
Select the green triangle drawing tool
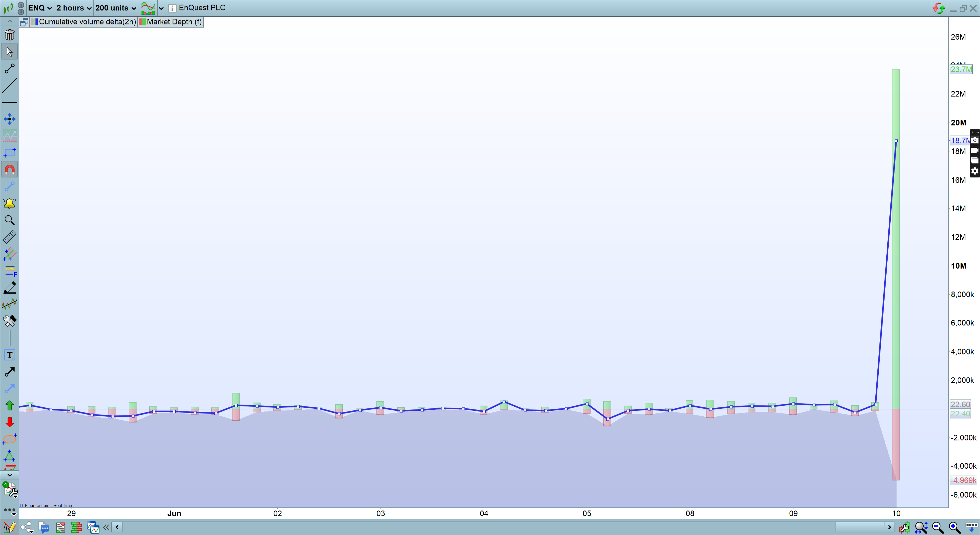9,456
